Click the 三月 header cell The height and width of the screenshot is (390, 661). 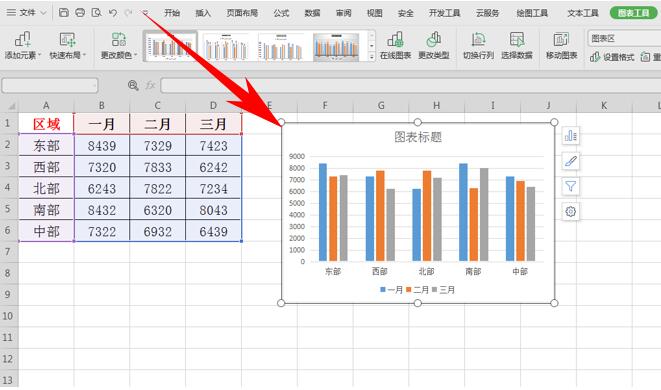pos(213,124)
